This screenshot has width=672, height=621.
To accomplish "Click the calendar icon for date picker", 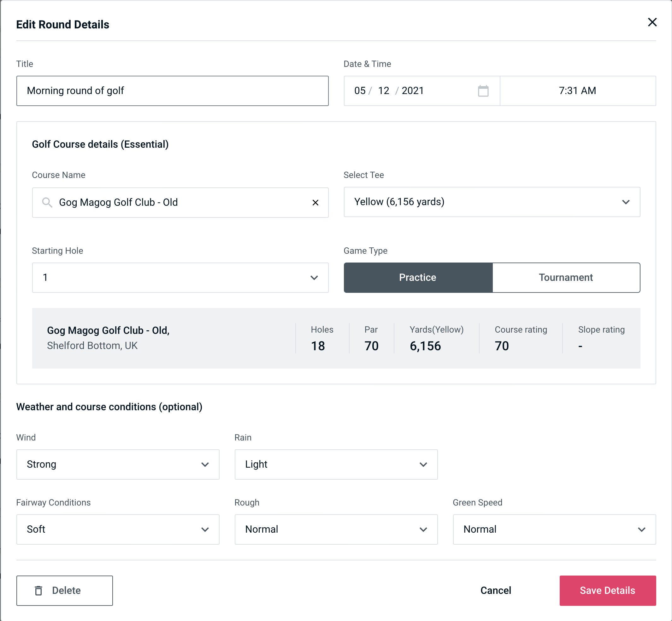I will tap(484, 91).
